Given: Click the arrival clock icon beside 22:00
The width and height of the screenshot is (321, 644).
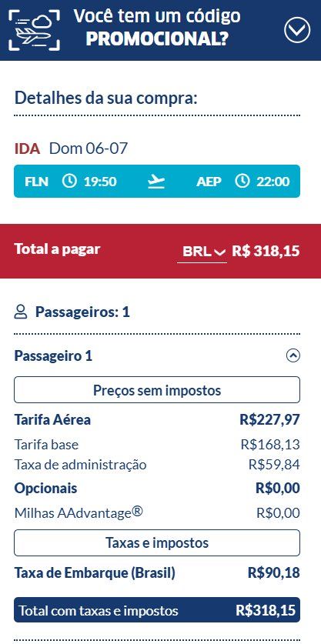Looking at the screenshot, I should (x=242, y=181).
